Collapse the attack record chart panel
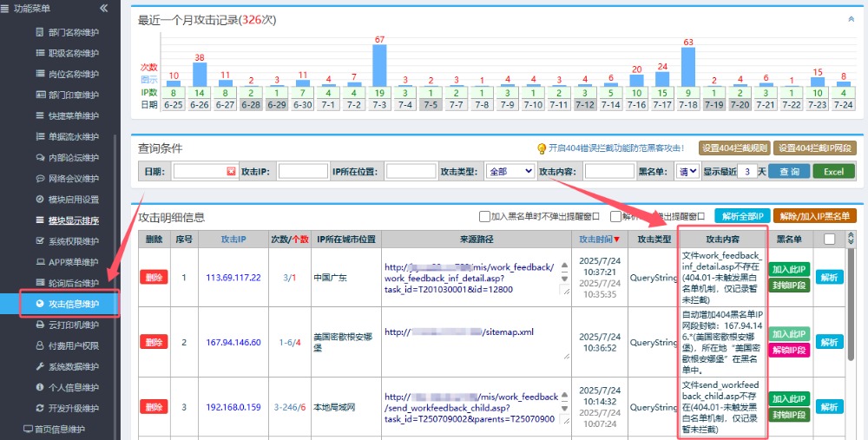The height and width of the screenshot is (440, 868). point(851,19)
